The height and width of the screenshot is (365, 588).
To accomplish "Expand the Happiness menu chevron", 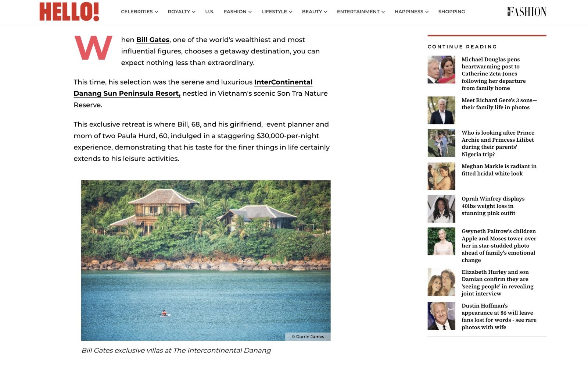I will 427,12.
